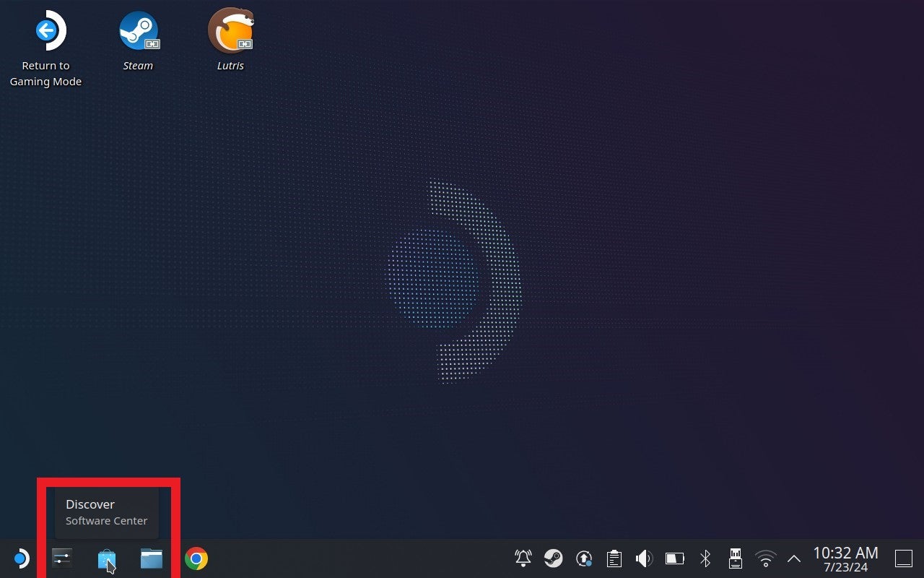Open the clipboard tray icon
The height and width of the screenshot is (578, 924).
coord(614,558)
